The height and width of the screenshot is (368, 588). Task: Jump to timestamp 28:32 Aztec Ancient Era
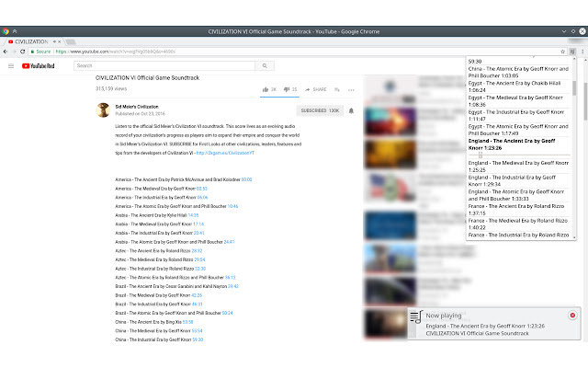[197, 251]
